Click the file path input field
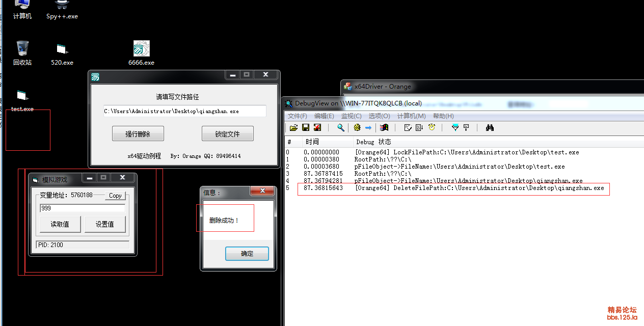This screenshot has height=326, width=644. (184, 111)
